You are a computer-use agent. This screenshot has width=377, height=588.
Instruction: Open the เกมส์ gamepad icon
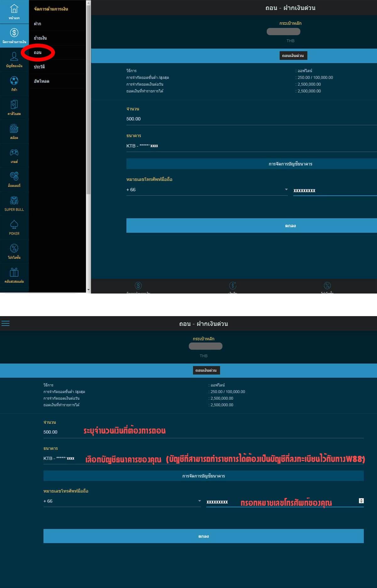14,153
